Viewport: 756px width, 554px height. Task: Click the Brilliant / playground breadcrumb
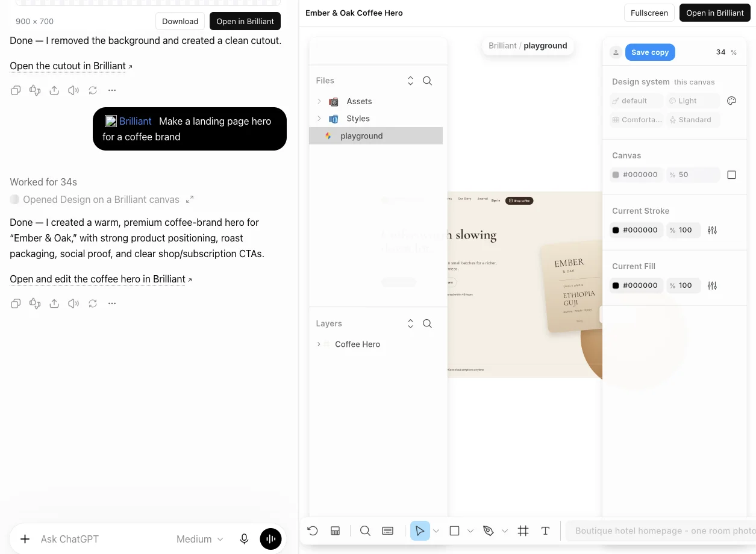pos(528,46)
